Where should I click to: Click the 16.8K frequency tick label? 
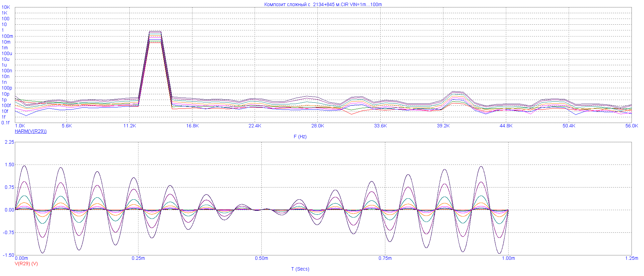pos(192,126)
